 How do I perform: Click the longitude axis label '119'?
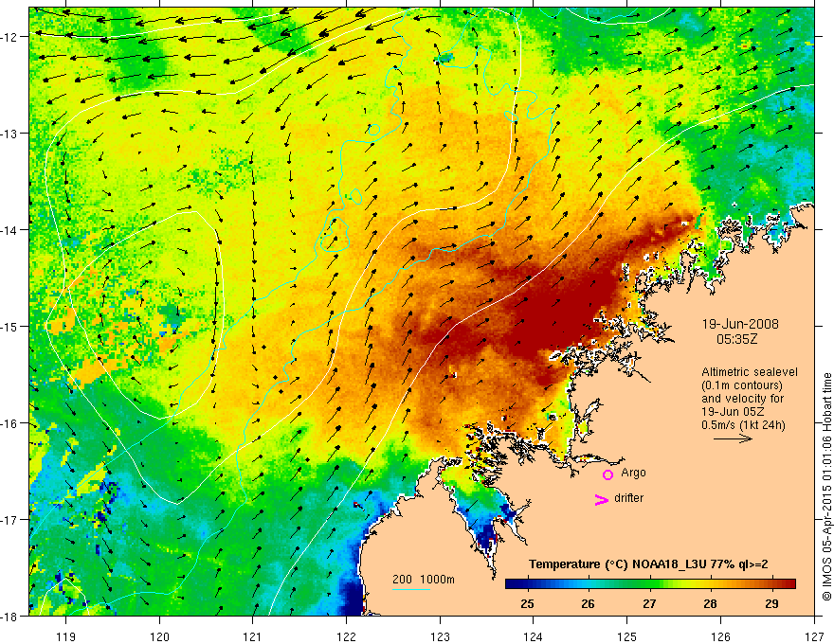(x=66, y=636)
